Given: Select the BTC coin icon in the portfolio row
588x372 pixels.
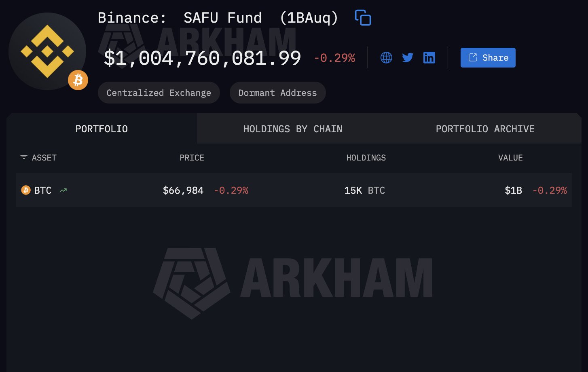Looking at the screenshot, I should pos(25,190).
